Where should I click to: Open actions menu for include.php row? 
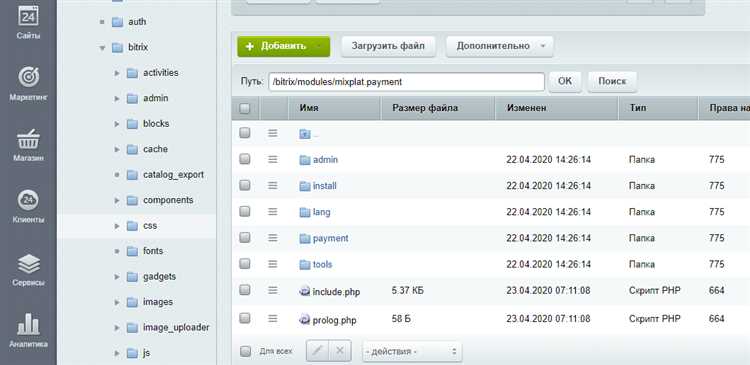point(273,290)
